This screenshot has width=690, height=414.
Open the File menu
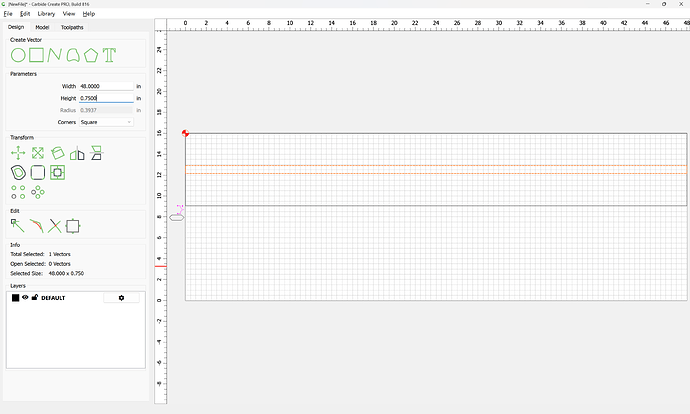[8, 14]
